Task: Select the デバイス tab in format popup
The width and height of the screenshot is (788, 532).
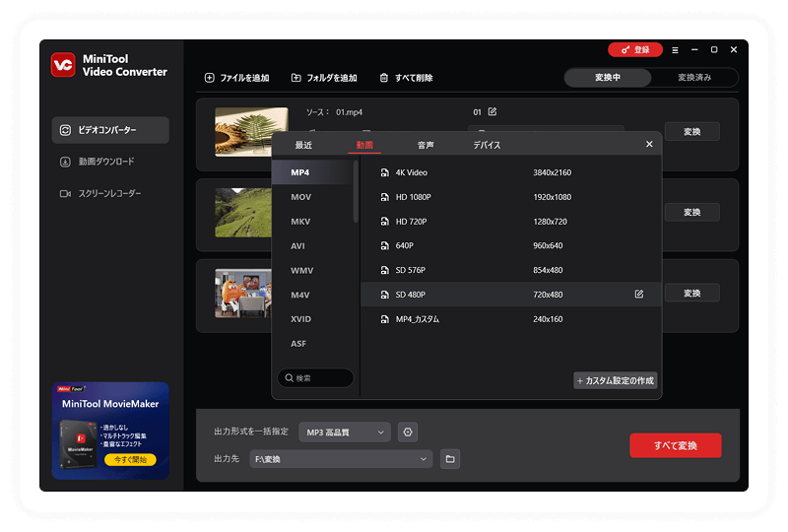Action: tap(487, 146)
